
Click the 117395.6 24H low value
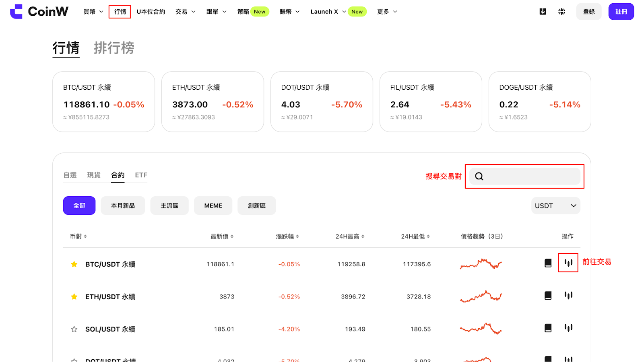[417, 264]
